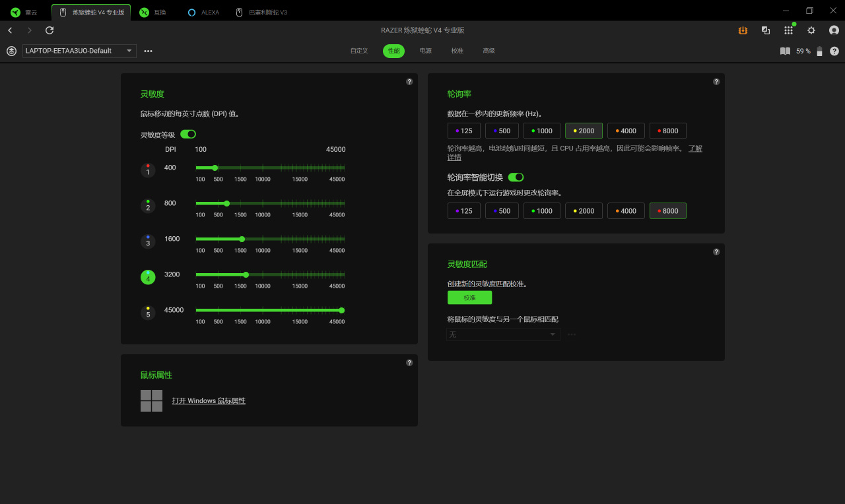Screen dimensions: 845x504
Task: Select sensitivity stage circle 1
Action: tap(148, 170)
